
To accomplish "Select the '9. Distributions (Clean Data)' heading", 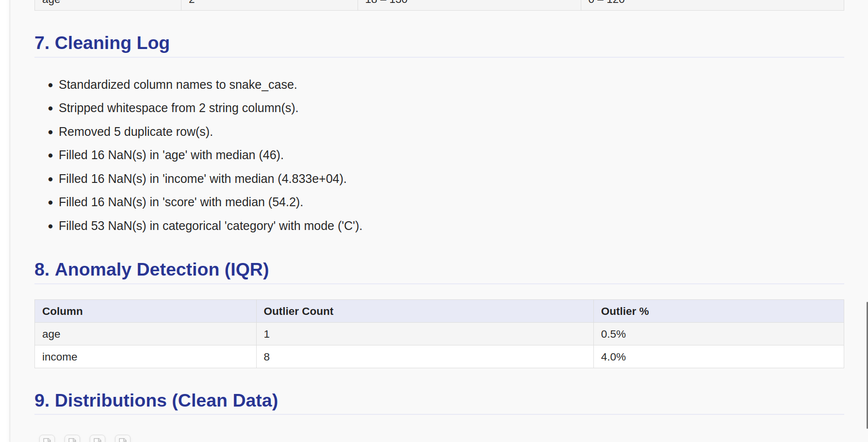I will 156,400.
